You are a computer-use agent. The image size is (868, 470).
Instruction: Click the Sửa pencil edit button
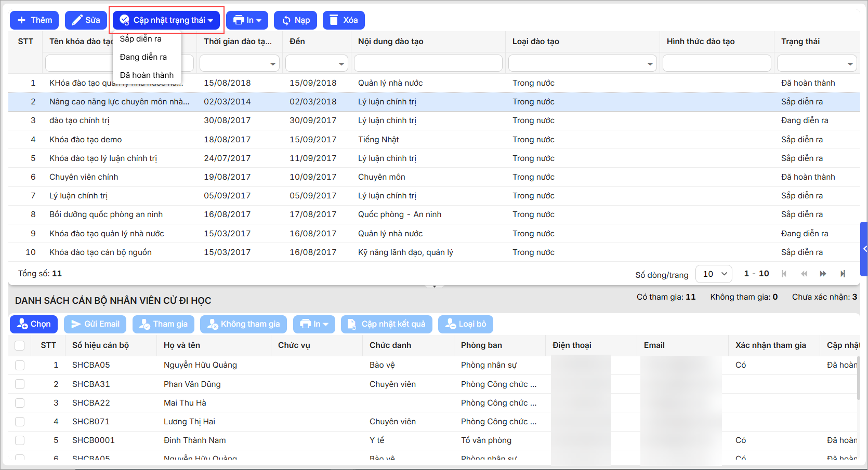point(86,20)
